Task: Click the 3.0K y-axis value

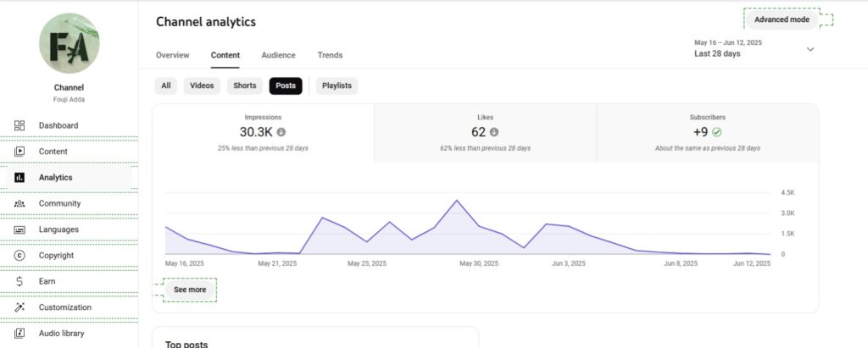Action: click(x=787, y=213)
